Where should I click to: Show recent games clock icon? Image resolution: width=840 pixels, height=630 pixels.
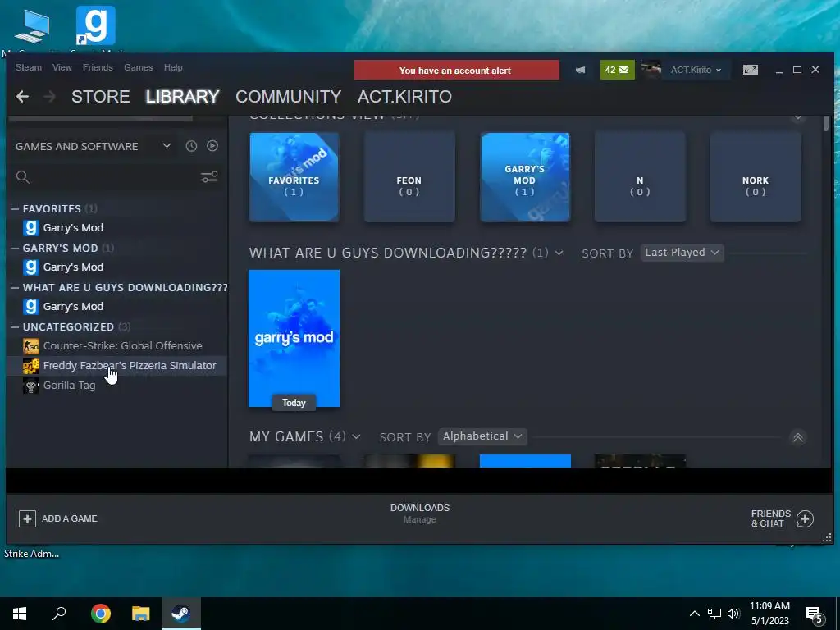[191, 146]
